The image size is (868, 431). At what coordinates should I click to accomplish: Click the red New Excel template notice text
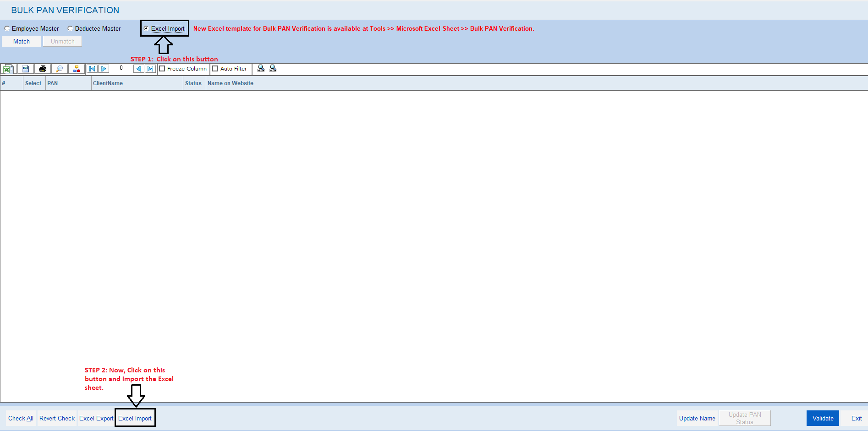363,28
